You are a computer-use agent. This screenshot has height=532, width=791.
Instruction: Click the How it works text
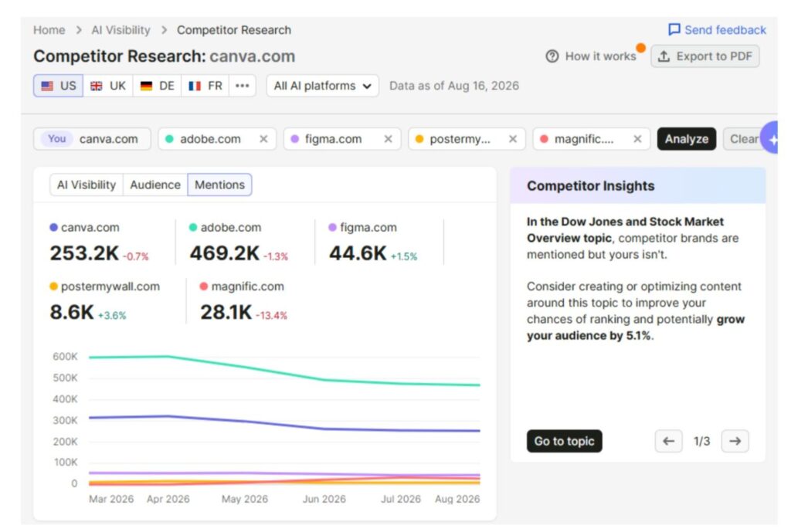coord(600,56)
